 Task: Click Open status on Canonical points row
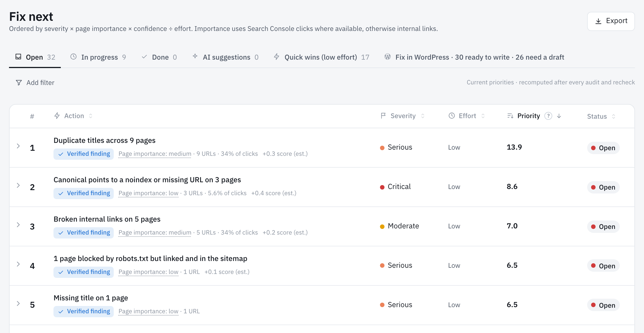(x=603, y=187)
